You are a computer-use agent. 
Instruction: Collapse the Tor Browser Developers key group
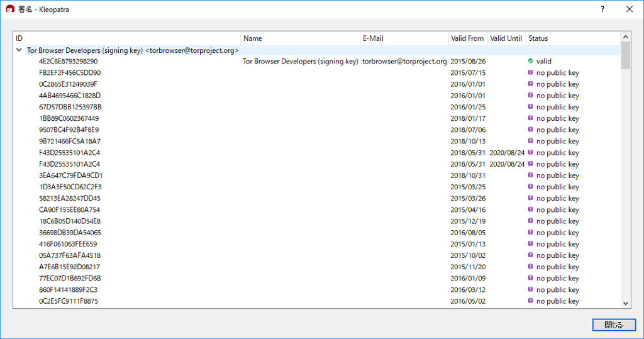coord(19,50)
